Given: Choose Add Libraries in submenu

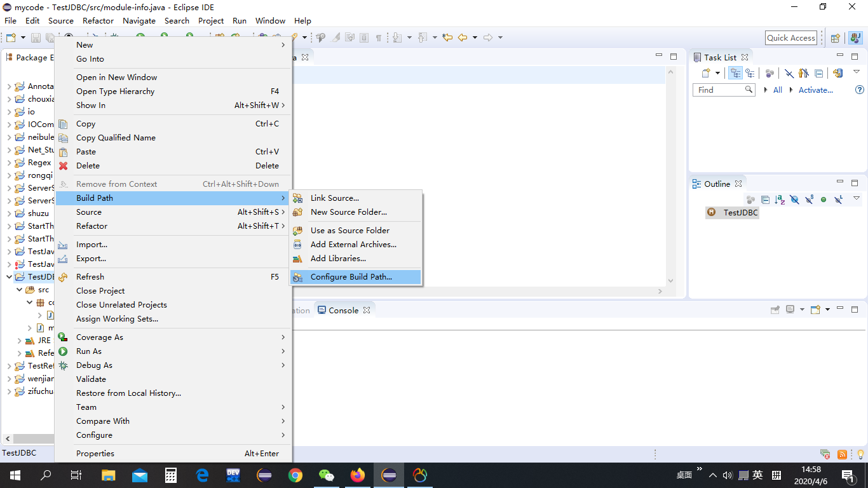Looking at the screenshot, I should 356,259.
